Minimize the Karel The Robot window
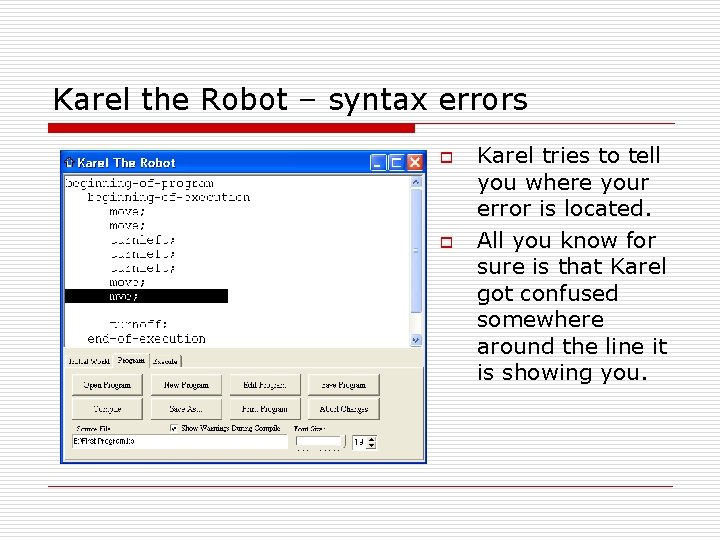Screen dimensions: 720x540 pyautogui.click(x=378, y=163)
